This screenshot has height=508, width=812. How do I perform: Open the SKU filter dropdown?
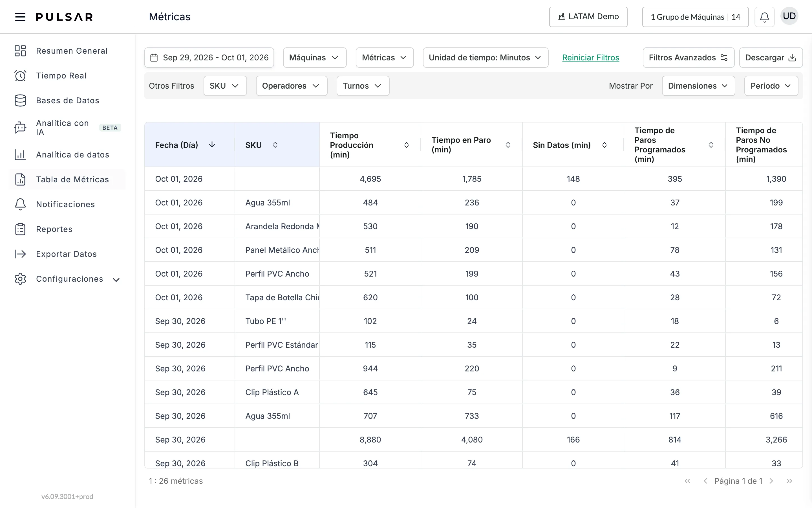tap(225, 86)
